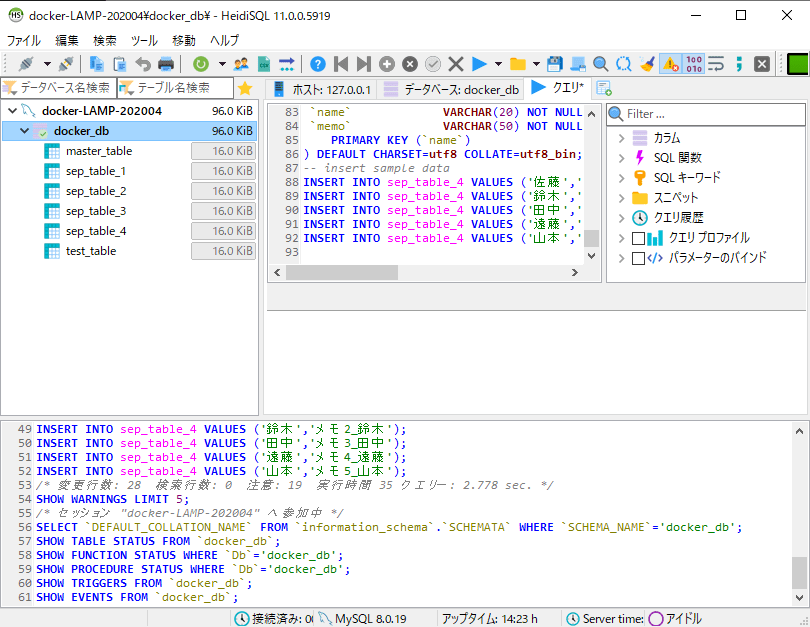Click the insert row plus icon
The width and height of the screenshot is (810, 627).
pos(386,64)
